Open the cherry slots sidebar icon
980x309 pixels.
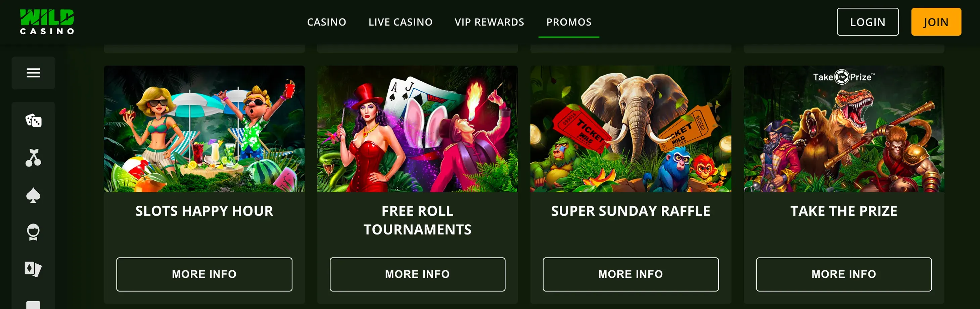tap(34, 158)
